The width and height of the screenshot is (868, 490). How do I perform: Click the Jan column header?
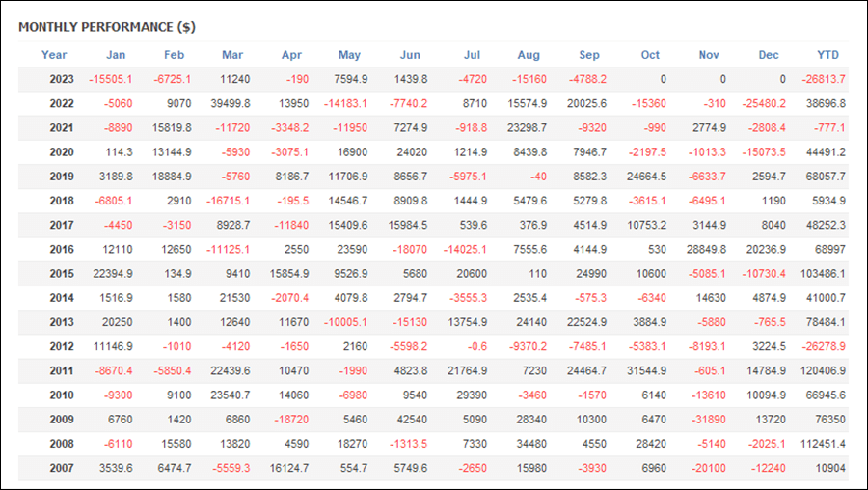116,55
